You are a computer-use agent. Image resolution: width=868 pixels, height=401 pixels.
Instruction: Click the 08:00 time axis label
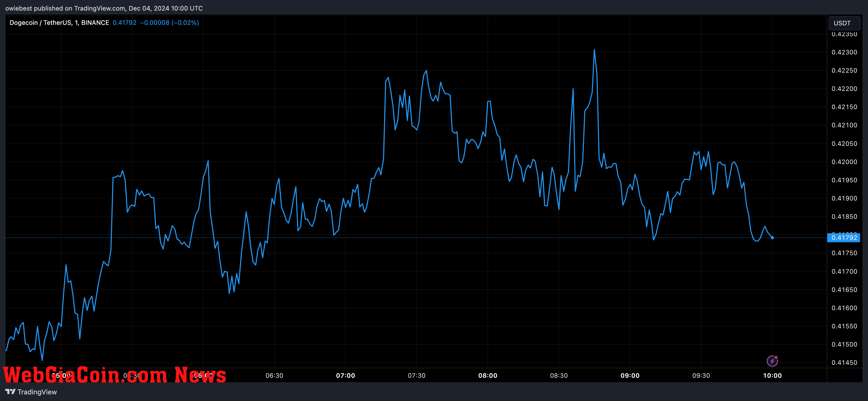pyautogui.click(x=488, y=375)
